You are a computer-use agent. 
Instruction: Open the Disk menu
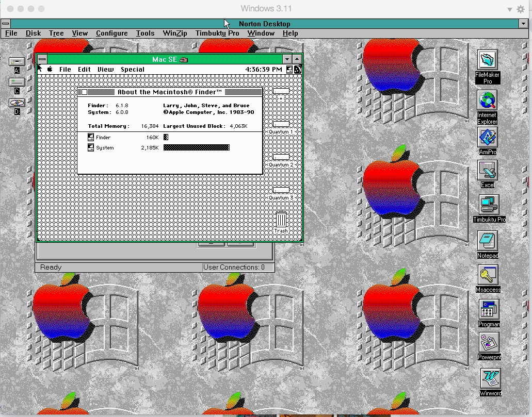coord(33,33)
